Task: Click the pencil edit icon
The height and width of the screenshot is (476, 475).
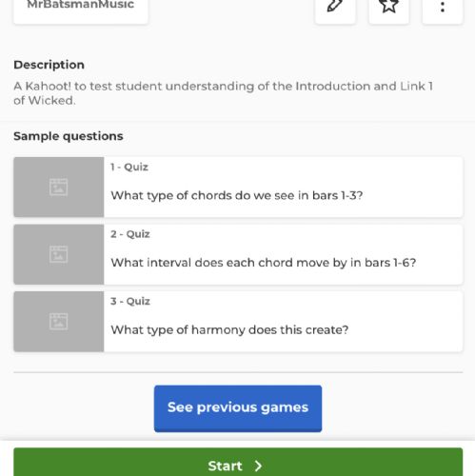Action: point(335,7)
